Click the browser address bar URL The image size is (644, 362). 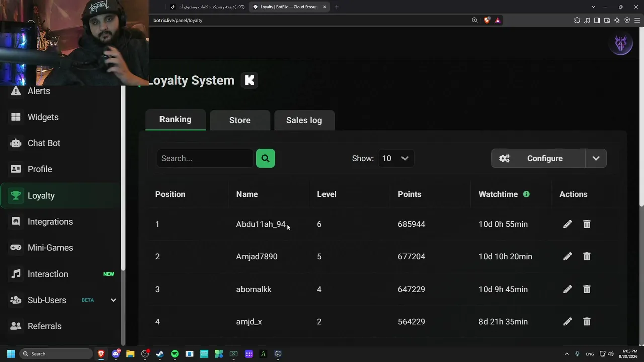[x=178, y=20]
